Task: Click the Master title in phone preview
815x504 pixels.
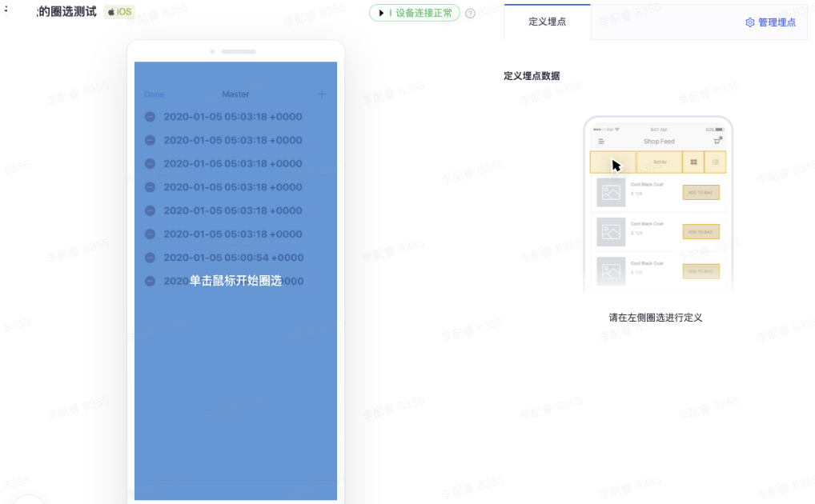Action: pyautogui.click(x=235, y=94)
